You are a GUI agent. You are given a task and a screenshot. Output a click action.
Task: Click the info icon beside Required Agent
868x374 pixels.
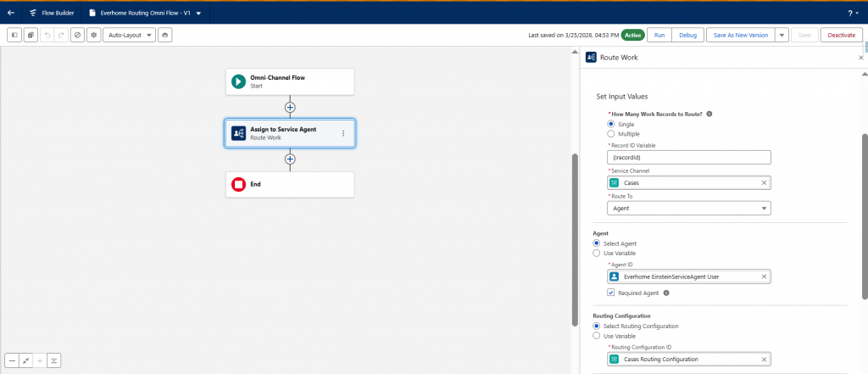point(666,293)
